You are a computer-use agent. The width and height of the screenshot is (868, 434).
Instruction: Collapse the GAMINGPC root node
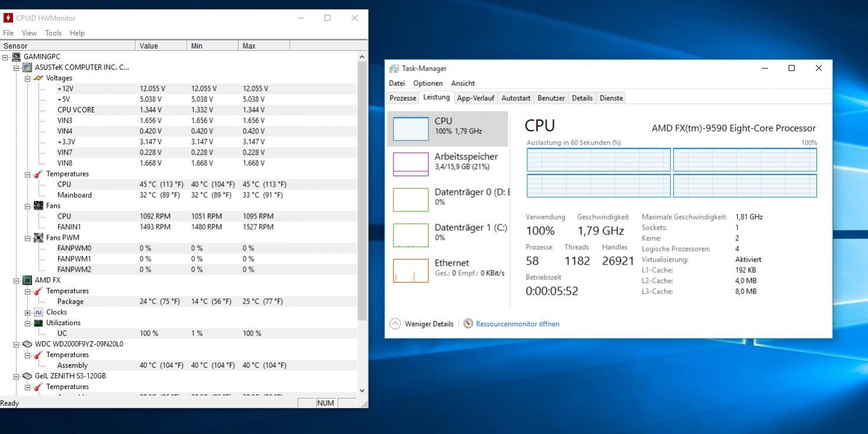click(6, 57)
